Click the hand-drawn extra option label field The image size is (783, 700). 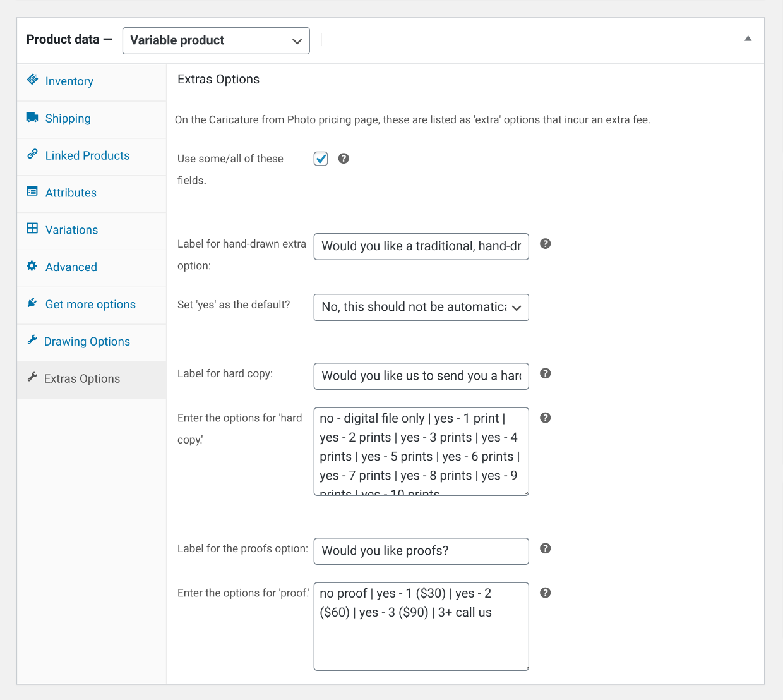pos(421,246)
